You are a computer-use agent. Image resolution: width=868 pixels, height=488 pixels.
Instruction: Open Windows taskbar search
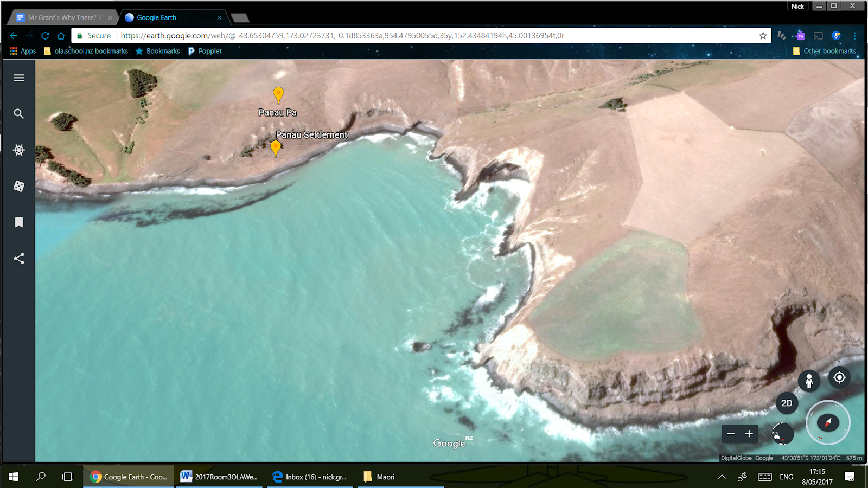click(41, 477)
